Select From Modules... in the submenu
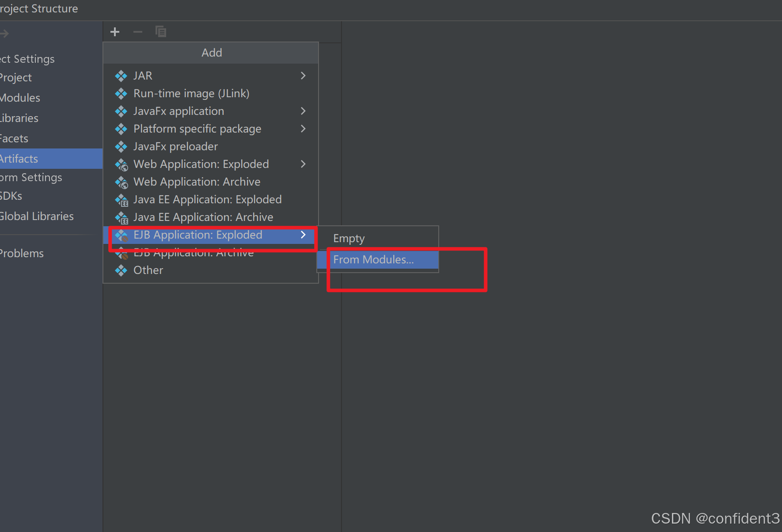 pos(378,259)
